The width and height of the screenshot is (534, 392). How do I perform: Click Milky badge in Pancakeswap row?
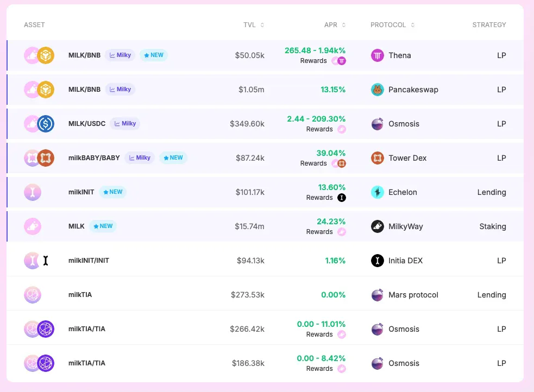click(120, 89)
